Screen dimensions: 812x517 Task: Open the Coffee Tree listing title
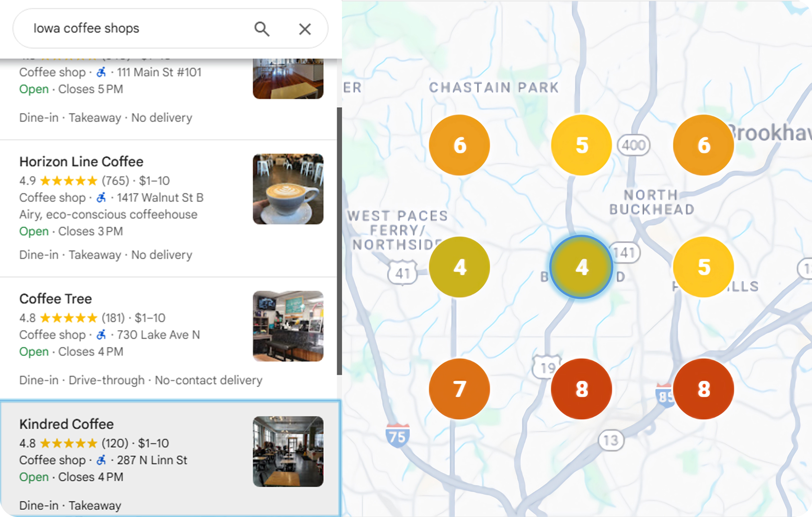(56, 299)
